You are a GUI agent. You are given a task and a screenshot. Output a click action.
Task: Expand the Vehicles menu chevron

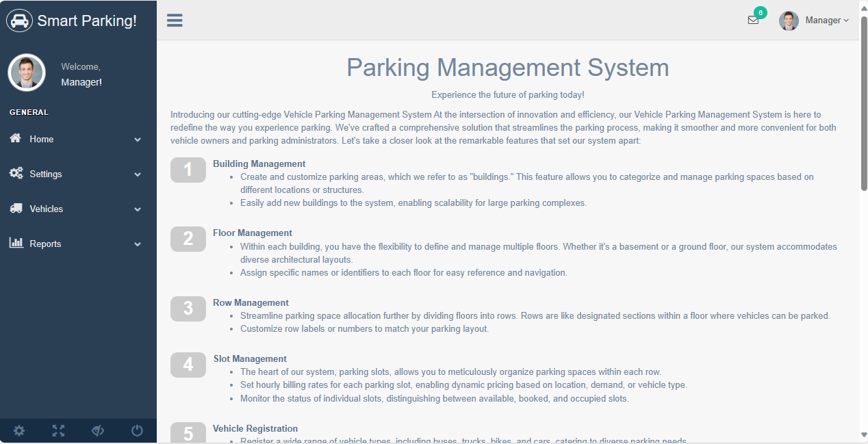tap(137, 209)
